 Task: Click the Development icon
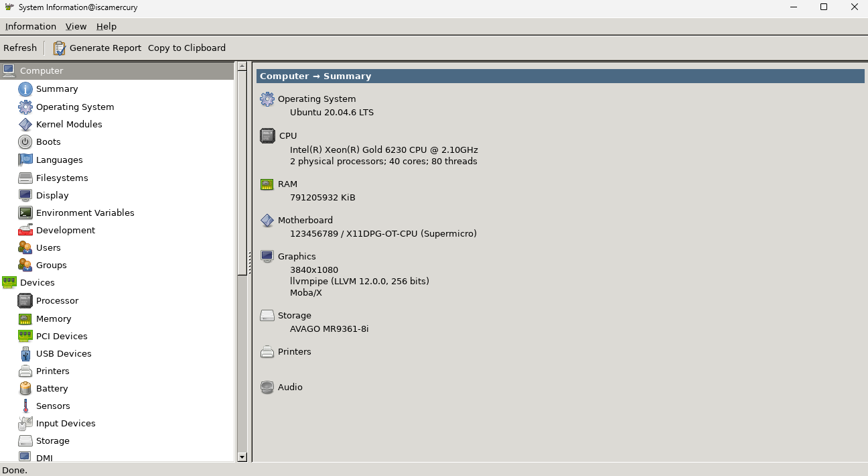coord(25,230)
